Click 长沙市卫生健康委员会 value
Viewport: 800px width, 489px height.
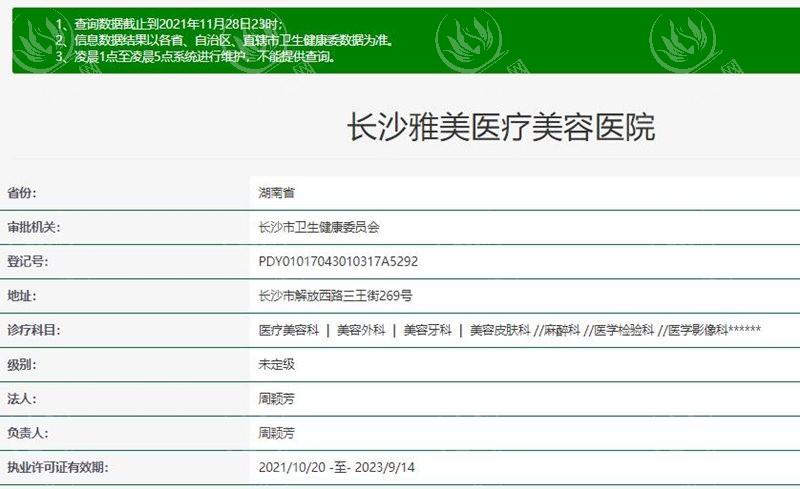tap(319, 227)
